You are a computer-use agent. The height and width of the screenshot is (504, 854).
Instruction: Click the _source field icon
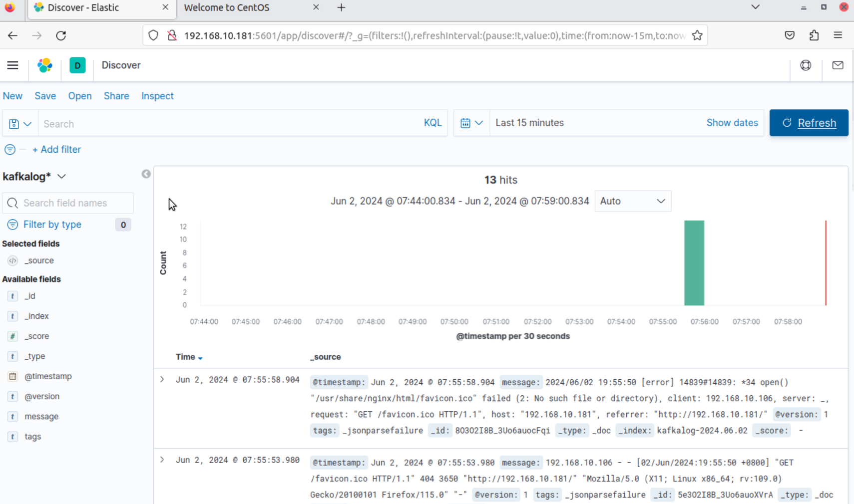point(12,260)
